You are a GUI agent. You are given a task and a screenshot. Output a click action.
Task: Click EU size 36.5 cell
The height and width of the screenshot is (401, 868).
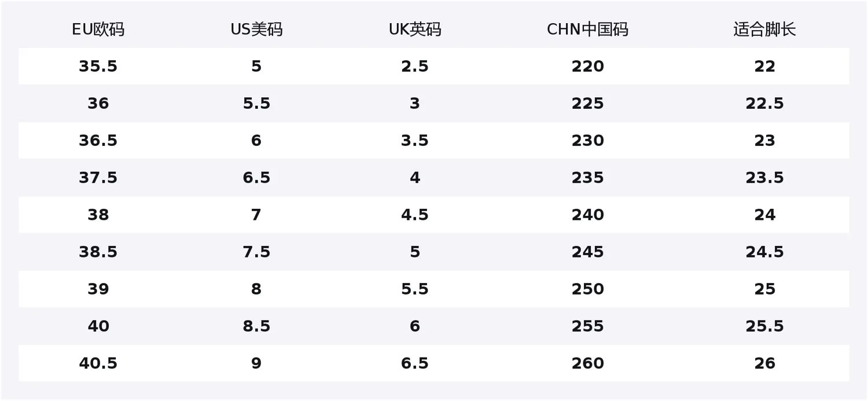coord(98,141)
